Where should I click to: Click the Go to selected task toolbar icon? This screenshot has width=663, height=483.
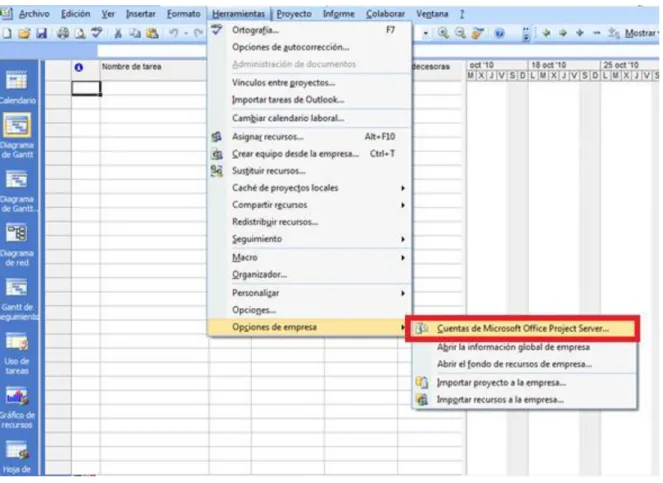tap(478, 33)
